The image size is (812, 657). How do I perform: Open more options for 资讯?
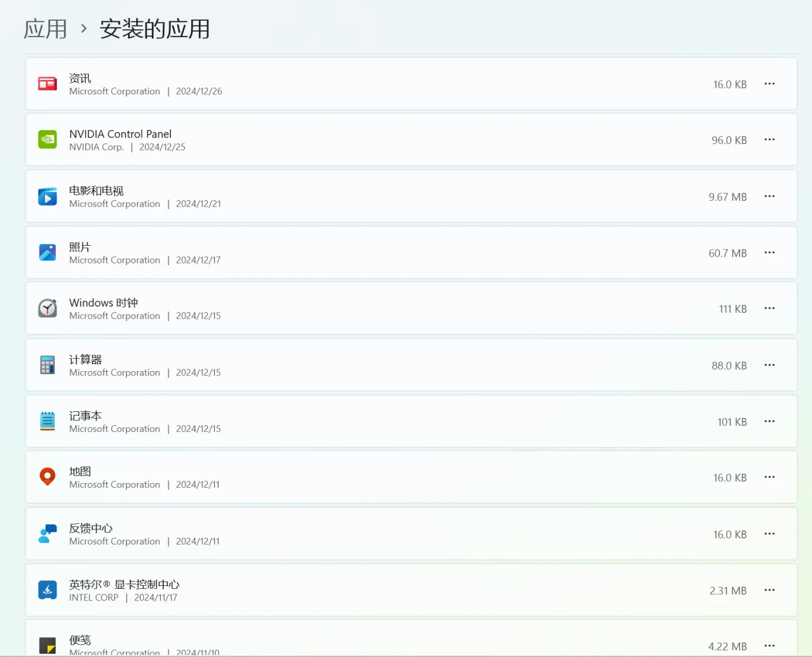[769, 84]
